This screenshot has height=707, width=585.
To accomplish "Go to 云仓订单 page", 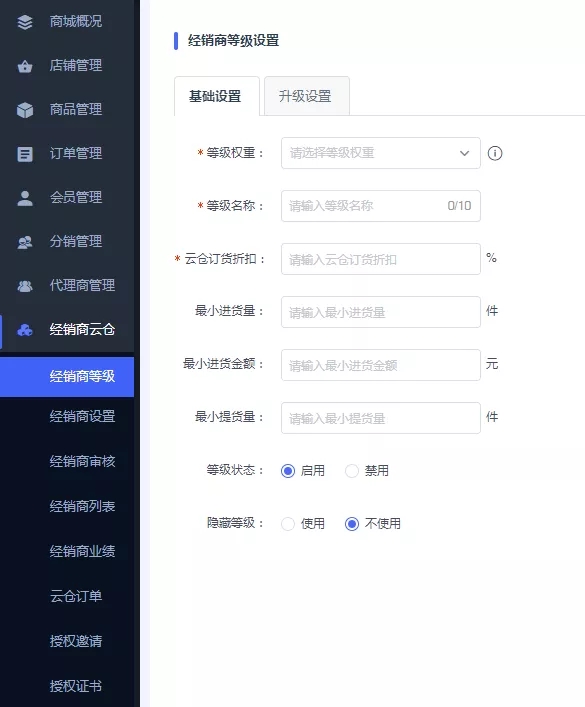I will [76, 596].
